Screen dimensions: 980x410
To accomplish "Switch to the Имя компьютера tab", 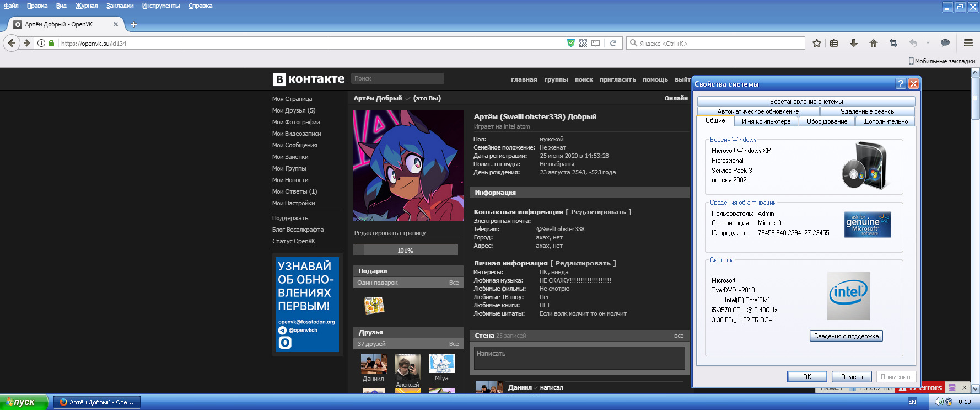I will 766,121.
